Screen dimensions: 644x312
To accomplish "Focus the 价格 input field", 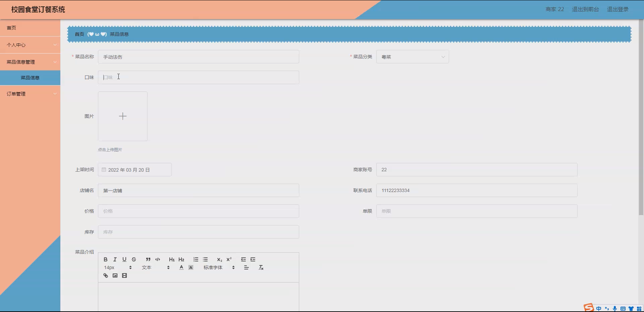I will [x=199, y=211].
